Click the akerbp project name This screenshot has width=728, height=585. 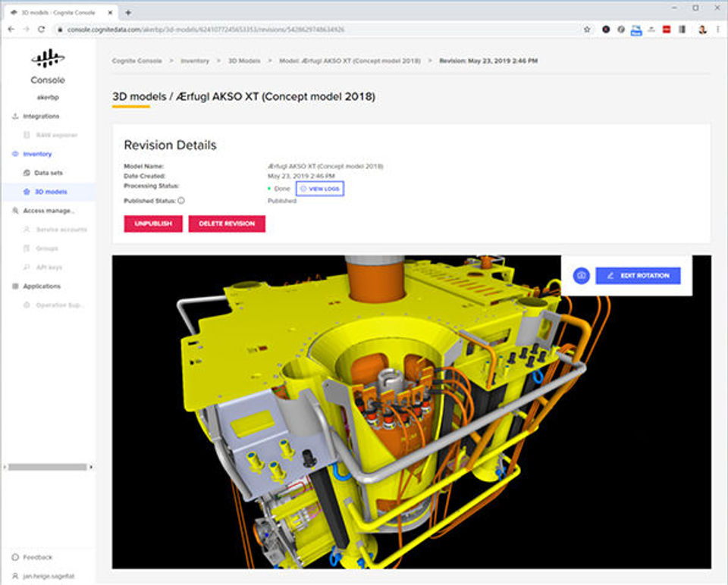[48, 98]
